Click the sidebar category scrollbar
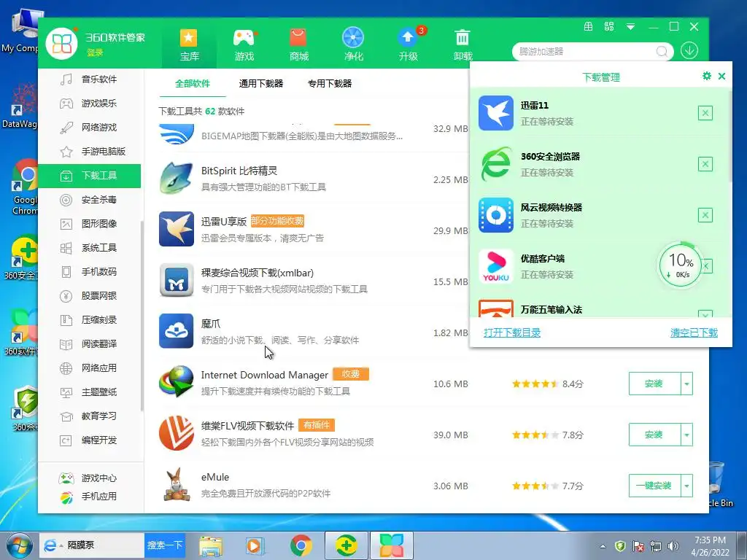747x560 pixels. click(x=142, y=316)
